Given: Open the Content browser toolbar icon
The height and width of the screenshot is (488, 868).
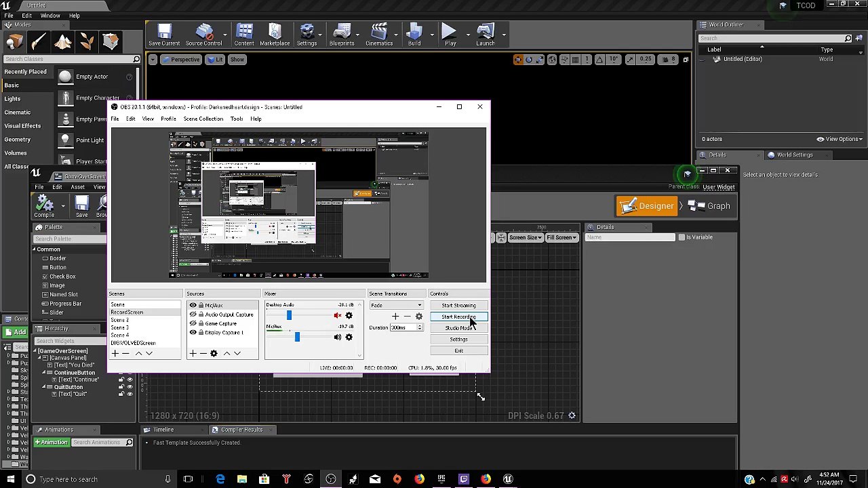Looking at the screenshot, I should [x=244, y=35].
